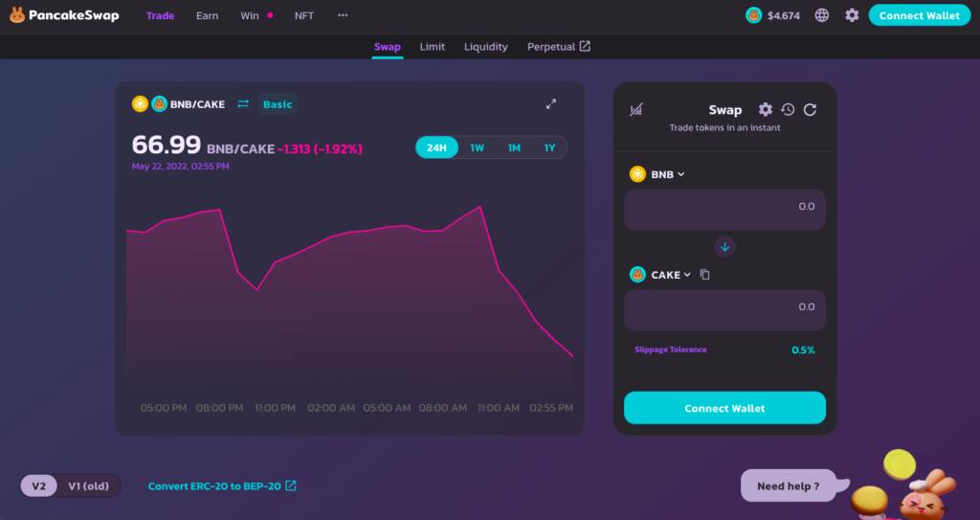Image resolution: width=980 pixels, height=520 pixels.
Task: Click the CAKE bunny icon in swap panel
Action: 637,275
